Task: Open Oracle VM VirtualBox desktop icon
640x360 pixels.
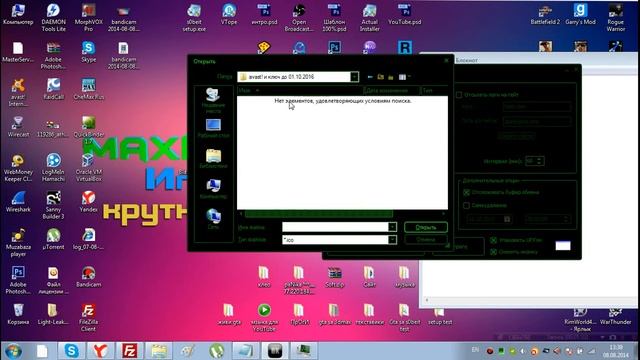Action: tap(88, 168)
